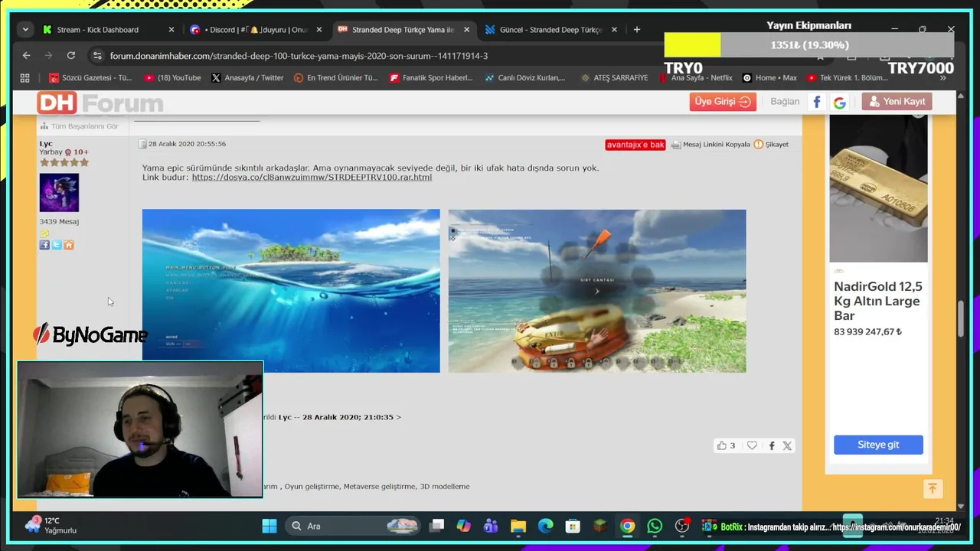Launch Copilot from taskbar
The image size is (980, 551).
464,526
